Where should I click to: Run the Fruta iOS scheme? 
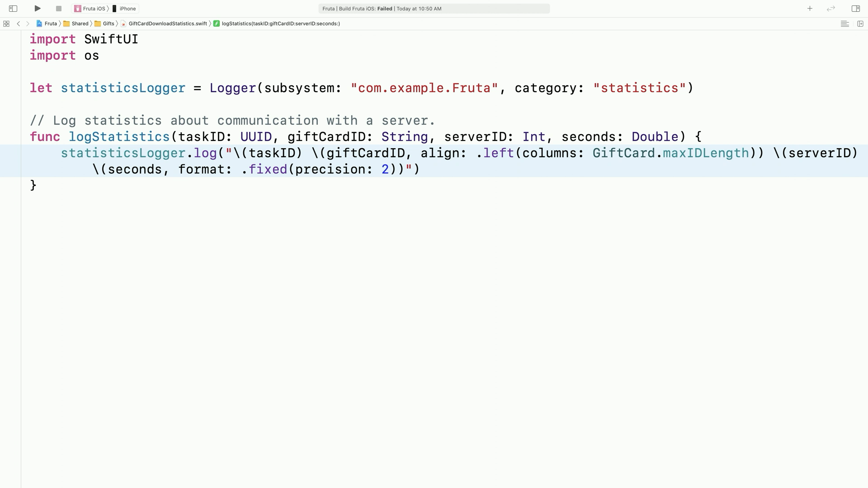38,9
